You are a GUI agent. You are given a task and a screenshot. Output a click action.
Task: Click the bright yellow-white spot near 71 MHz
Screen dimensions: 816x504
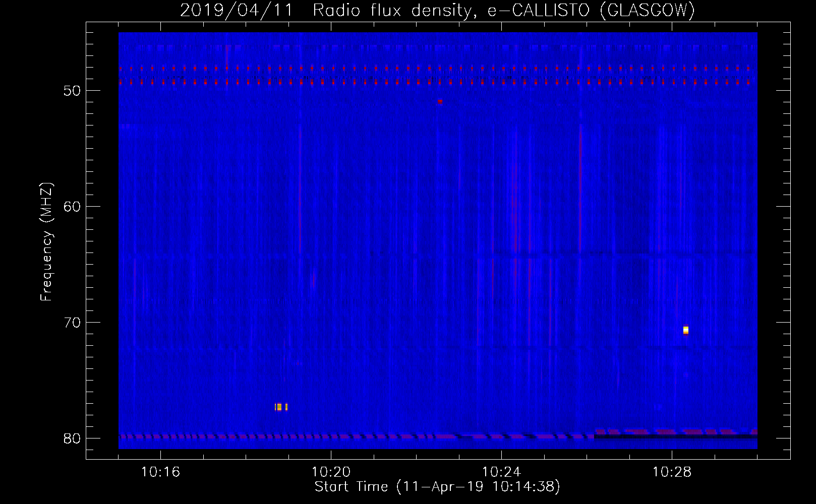click(686, 330)
